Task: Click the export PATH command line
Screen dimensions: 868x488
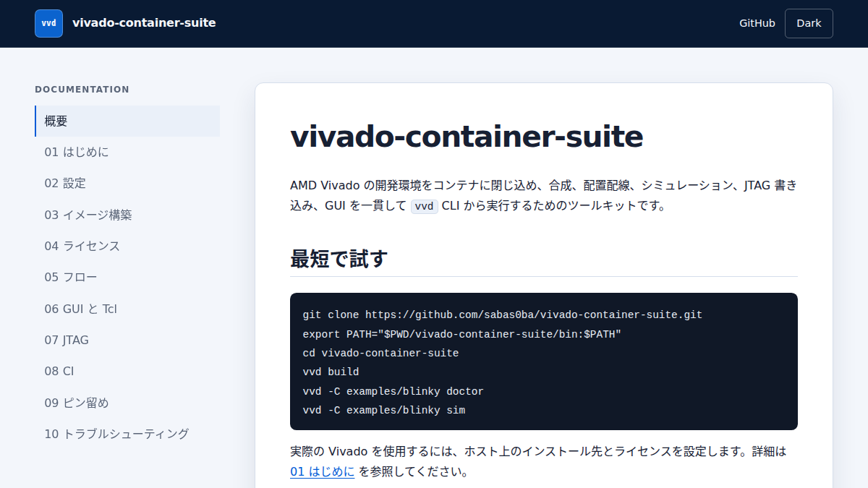Action: pyautogui.click(x=462, y=334)
